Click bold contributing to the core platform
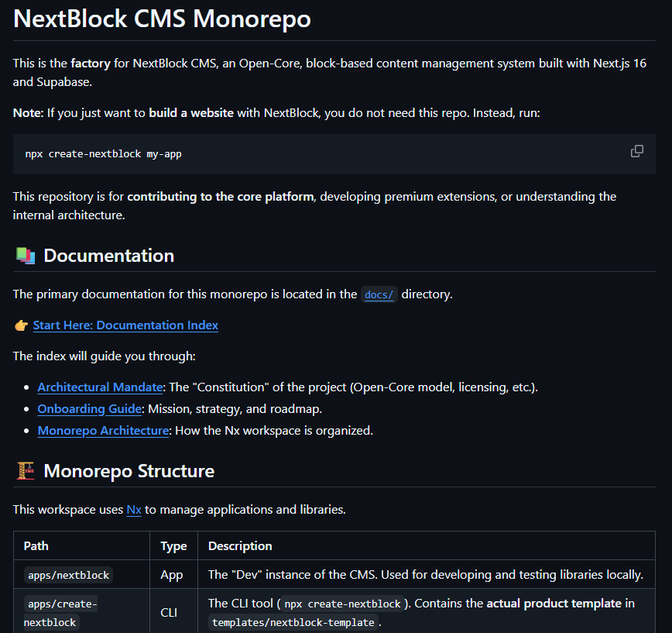 click(x=221, y=197)
